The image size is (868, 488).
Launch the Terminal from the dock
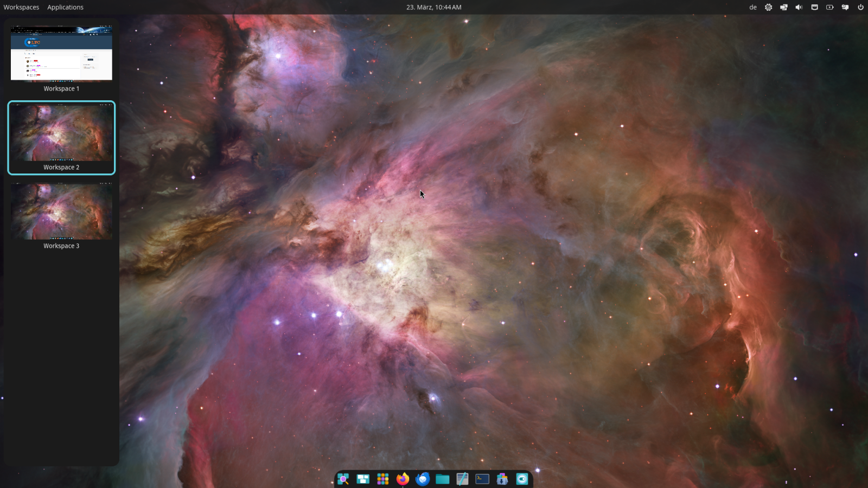click(482, 479)
